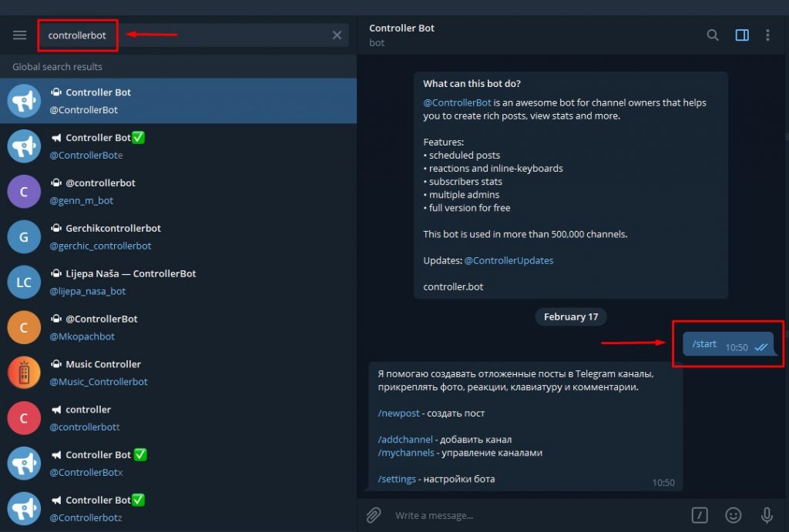This screenshot has width=789, height=532.
Task: Toggle the right info panel icon
Action: (x=742, y=35)
